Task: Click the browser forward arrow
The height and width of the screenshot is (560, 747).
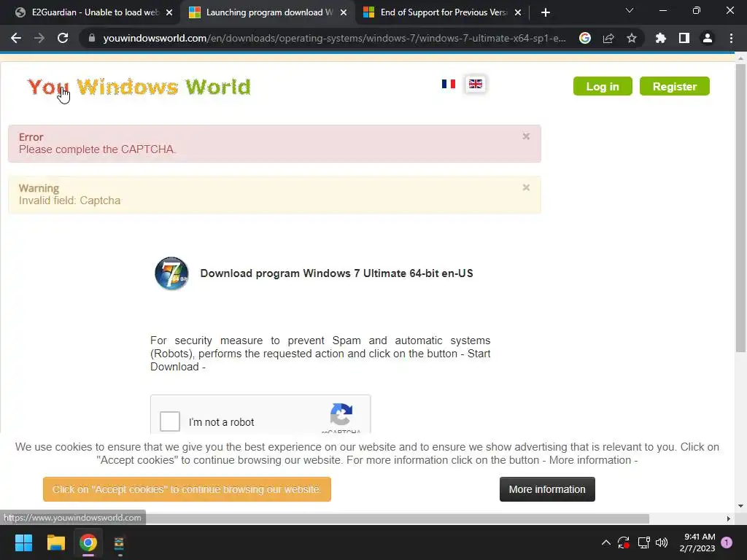Action: pyautogui.click(x=39, y=38)
